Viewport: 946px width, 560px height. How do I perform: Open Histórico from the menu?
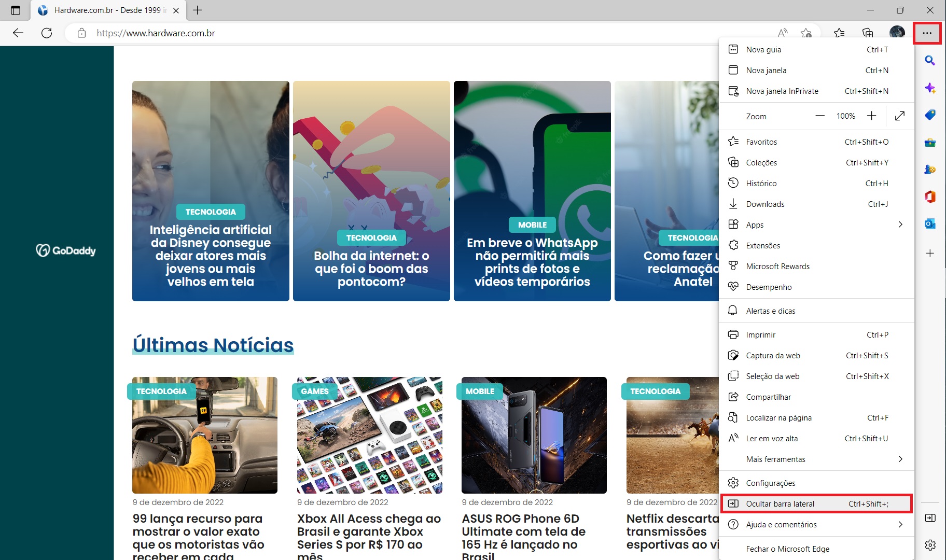(816, 183)
